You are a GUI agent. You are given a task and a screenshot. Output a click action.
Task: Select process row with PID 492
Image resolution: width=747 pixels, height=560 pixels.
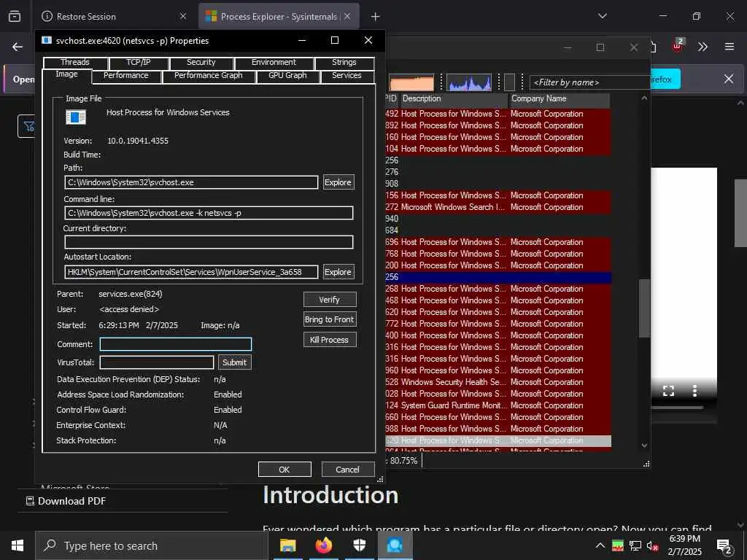point(498,114)
